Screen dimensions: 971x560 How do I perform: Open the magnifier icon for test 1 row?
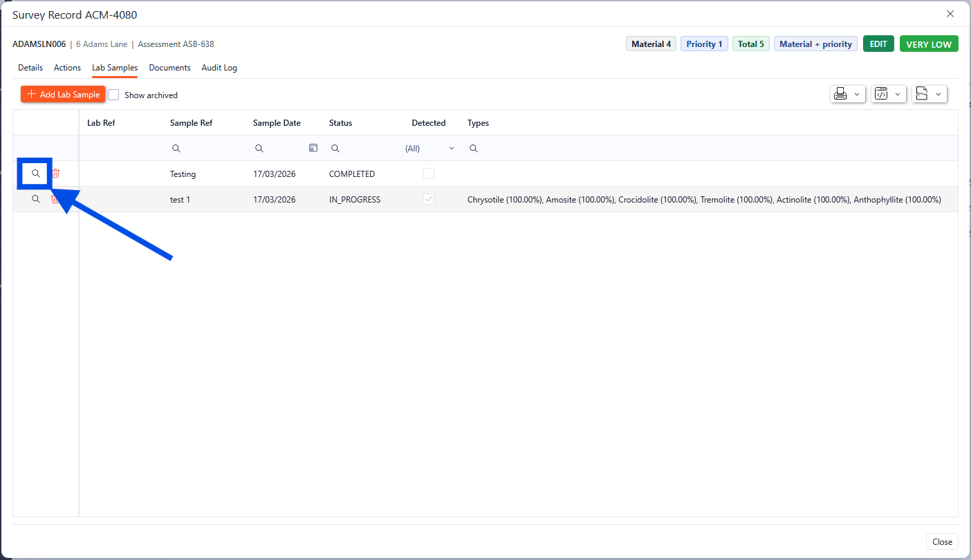tap(36, 199)
